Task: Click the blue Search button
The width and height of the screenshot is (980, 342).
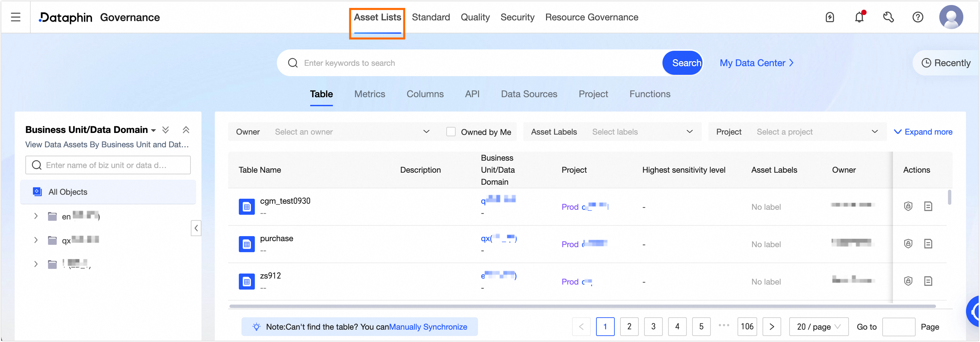Action: click(682, 63)
